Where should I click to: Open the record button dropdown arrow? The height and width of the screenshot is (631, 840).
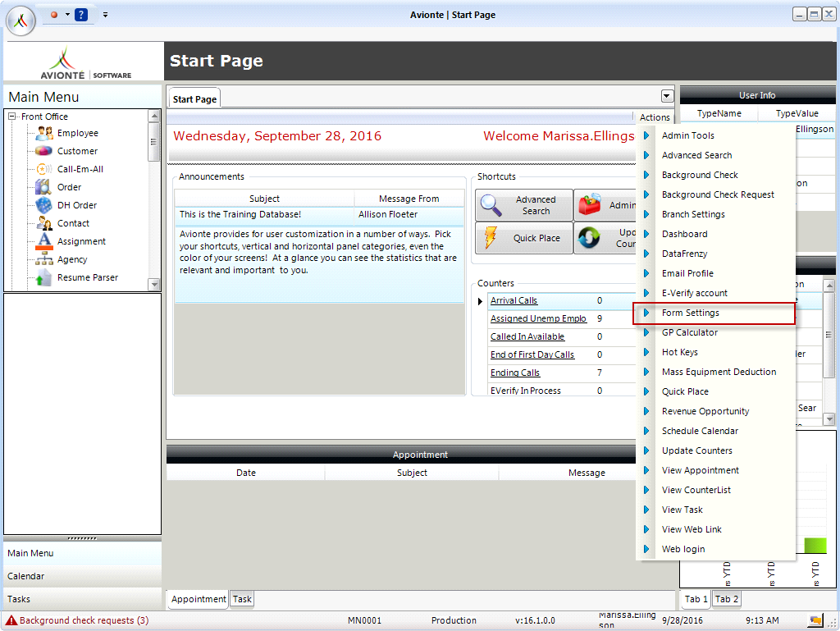[67, 15]
